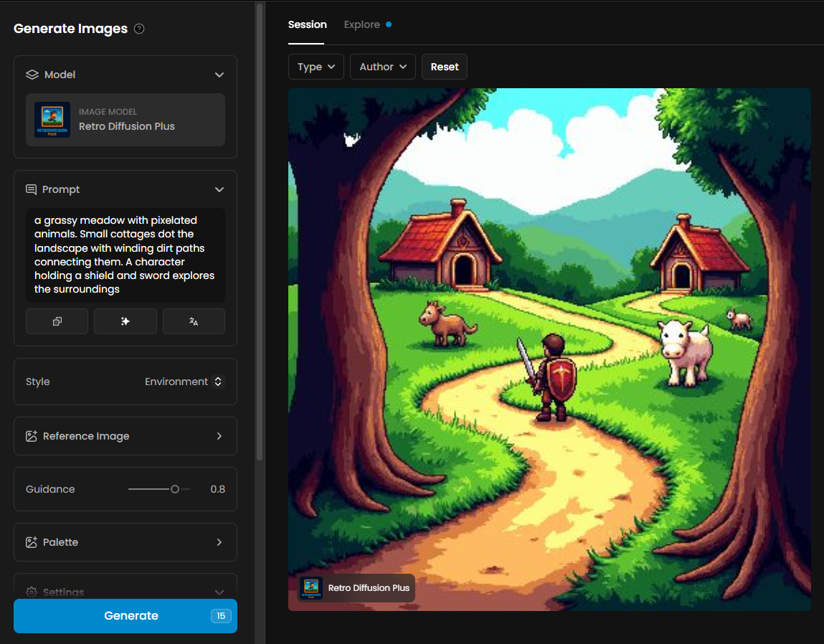Click the Guidance label
Viewport: 824px width, 644px height.
coord(50,489)
